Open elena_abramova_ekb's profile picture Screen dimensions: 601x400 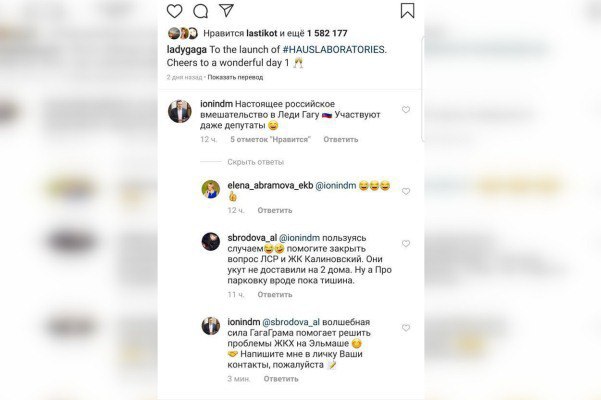211,189
